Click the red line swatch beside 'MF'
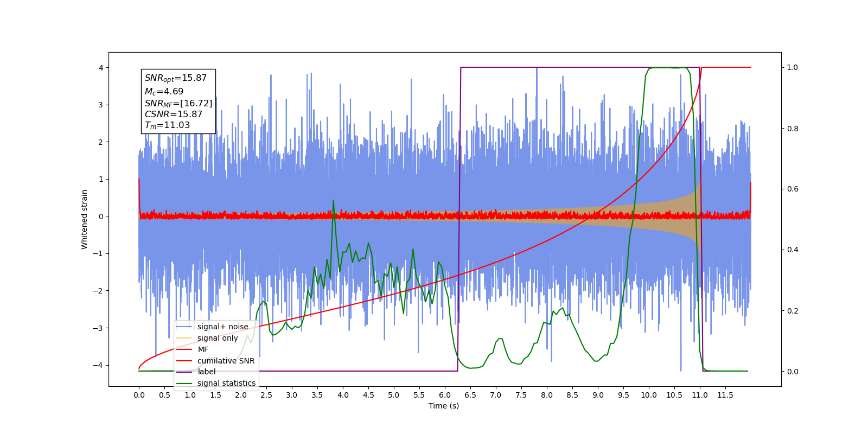 click(184, 349)
